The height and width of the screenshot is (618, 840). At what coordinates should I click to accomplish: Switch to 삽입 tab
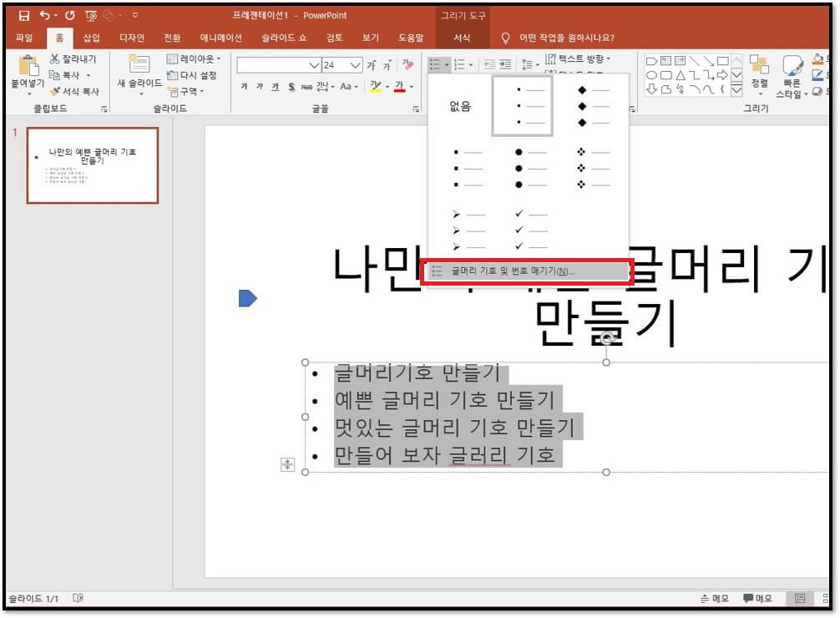click(x=91, y=38)
